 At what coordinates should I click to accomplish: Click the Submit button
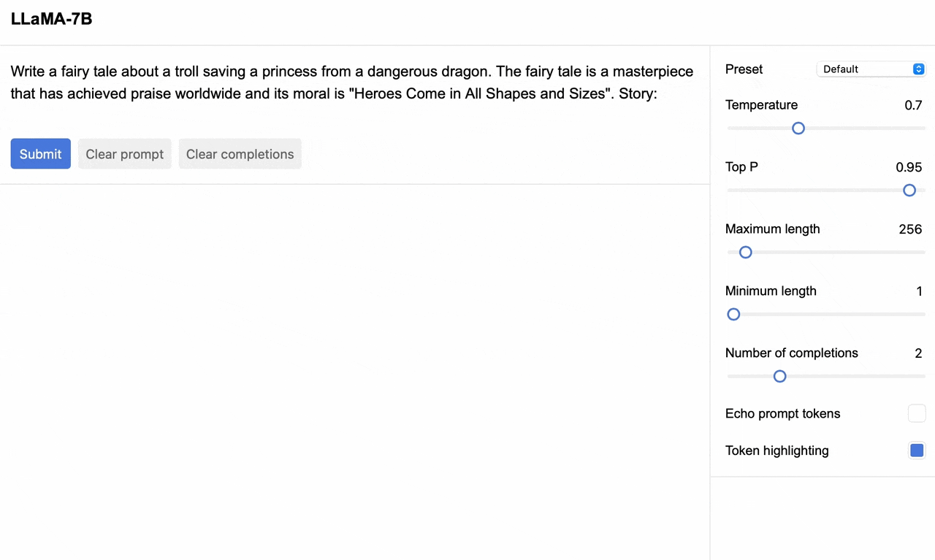[40, 154]
